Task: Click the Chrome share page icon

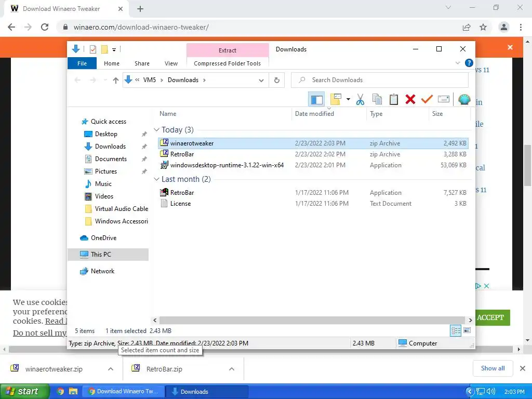Action: coord(467,27)
